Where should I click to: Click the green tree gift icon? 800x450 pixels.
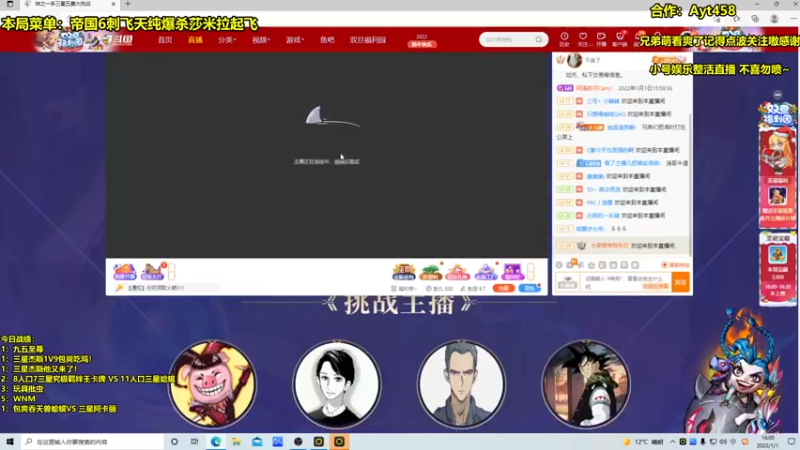[431, 271]
